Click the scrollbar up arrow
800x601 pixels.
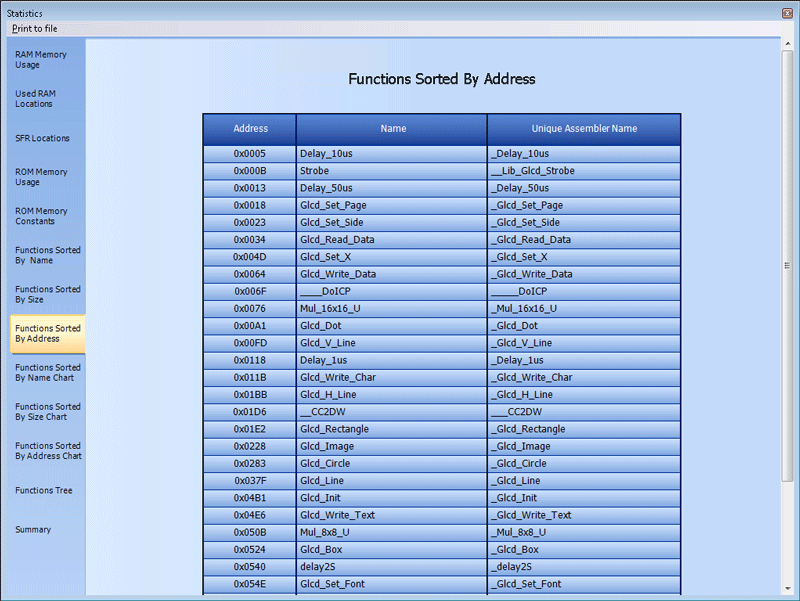point(788,44)
